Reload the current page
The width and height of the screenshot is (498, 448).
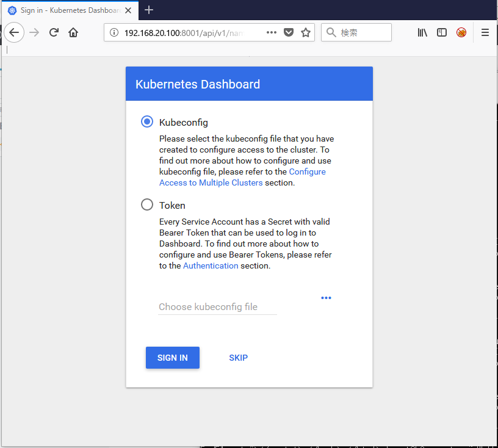tap(54, 32)
